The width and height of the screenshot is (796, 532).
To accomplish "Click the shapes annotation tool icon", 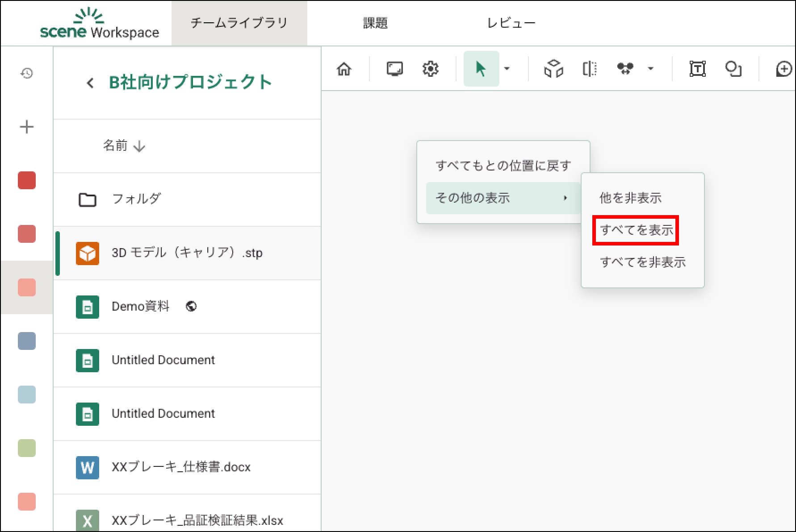I will point(733,69).
